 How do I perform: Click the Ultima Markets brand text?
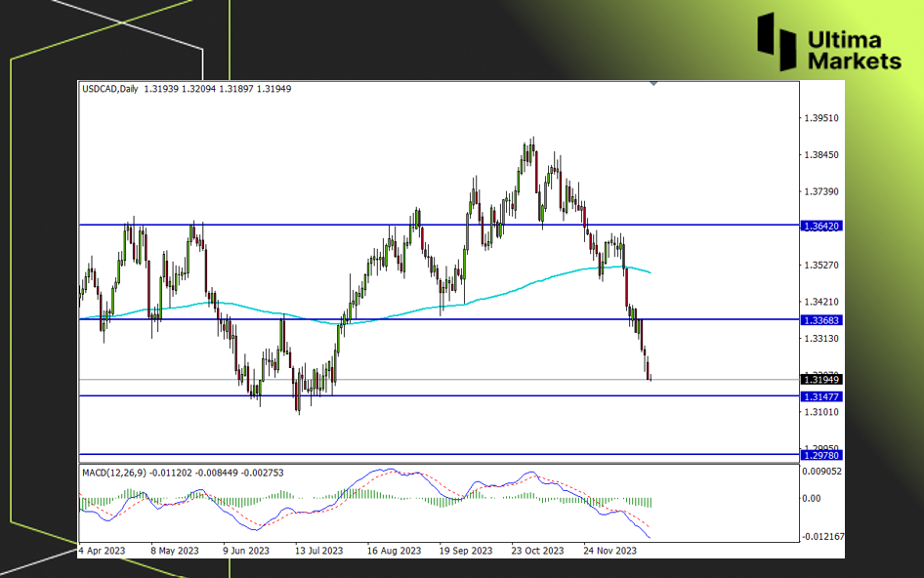pyautogui.click(x=855, y=51)
